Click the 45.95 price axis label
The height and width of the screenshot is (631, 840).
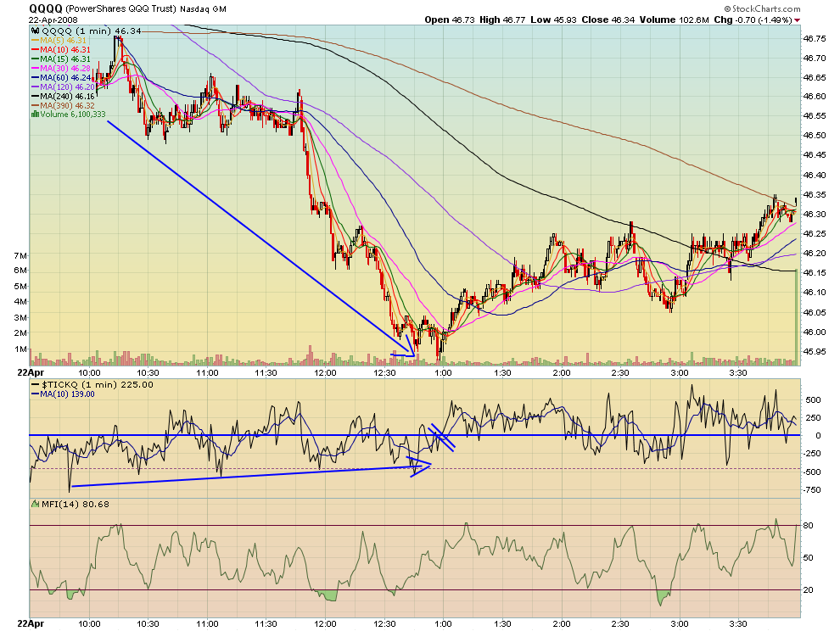click(815, 351)
